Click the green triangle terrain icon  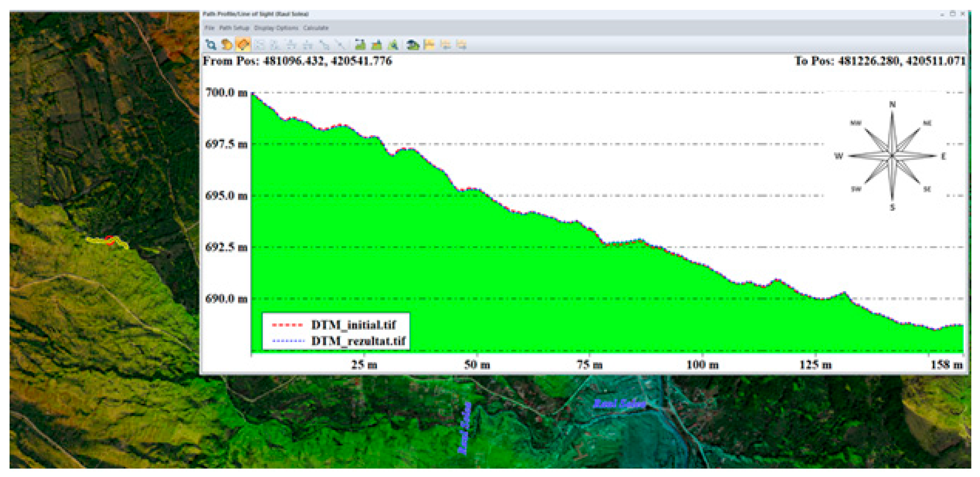click(393, 45)
